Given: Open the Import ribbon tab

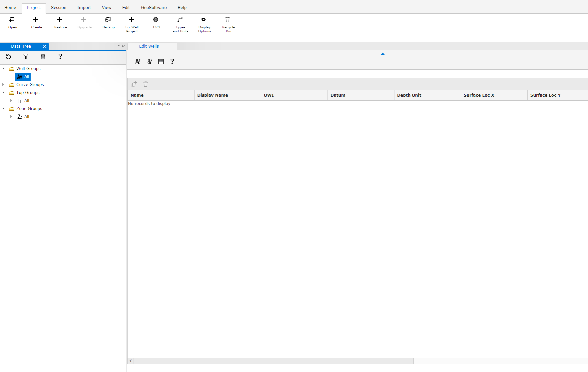Looking at the screenshot, I should [x=84, y=7].
